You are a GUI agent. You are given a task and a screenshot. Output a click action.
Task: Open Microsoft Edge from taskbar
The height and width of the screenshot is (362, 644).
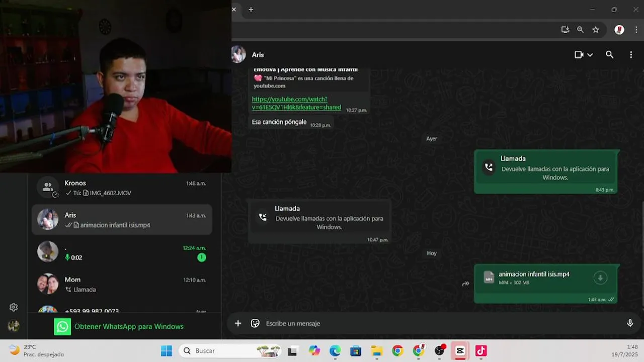(335, 350)
